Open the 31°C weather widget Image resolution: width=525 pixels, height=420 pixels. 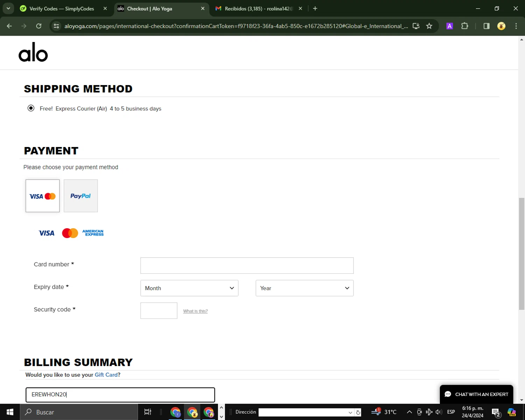(x=384, y=412)
